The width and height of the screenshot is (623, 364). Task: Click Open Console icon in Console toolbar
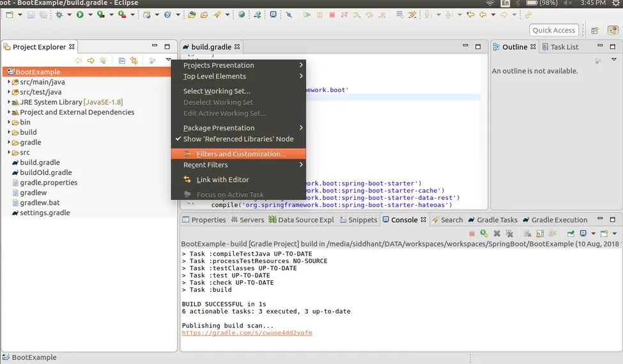604,233
